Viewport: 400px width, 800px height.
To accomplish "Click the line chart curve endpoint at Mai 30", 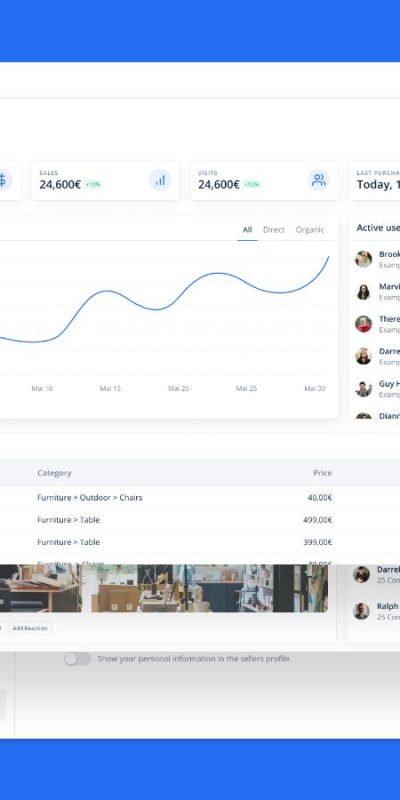I will [328, 257].
